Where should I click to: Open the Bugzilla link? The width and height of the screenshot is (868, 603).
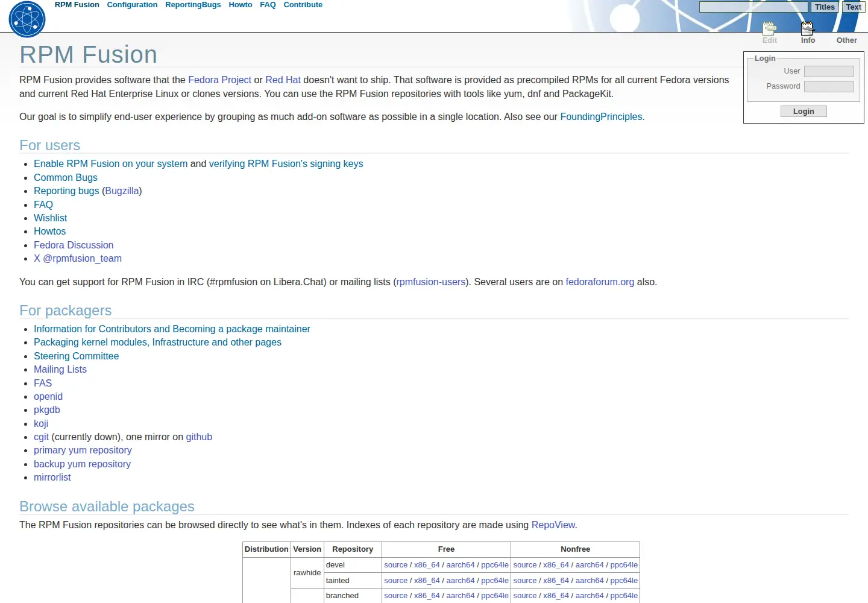click(122, 191)
